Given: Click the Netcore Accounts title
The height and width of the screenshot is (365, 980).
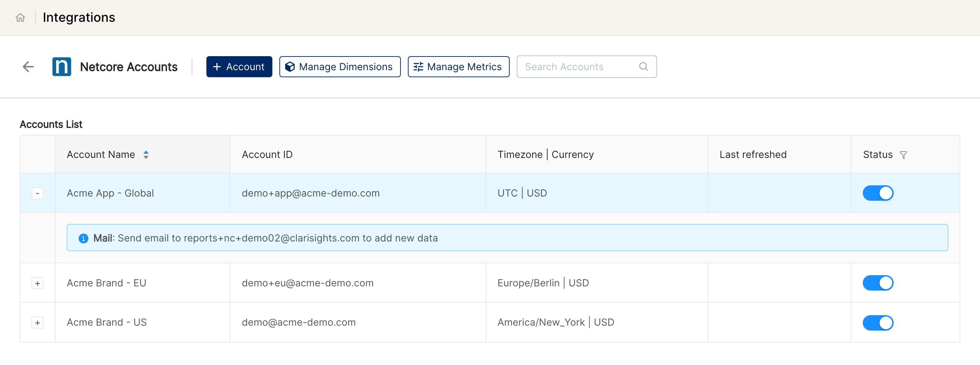Looking at the screenshot, I should (128, 67).
